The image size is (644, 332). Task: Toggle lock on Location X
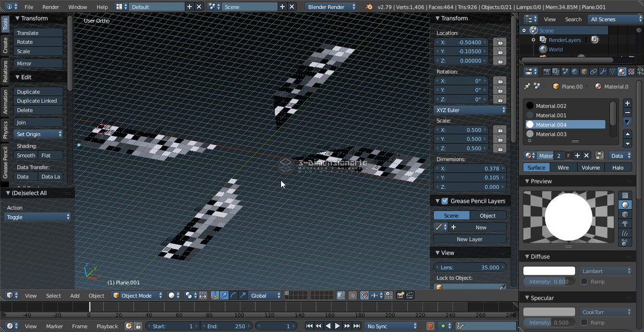[x=500, y=42]
